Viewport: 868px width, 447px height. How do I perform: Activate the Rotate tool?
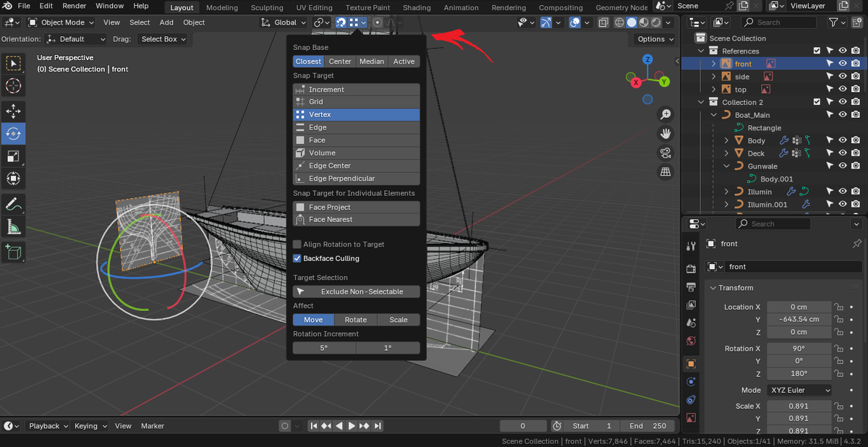(13, 134)
